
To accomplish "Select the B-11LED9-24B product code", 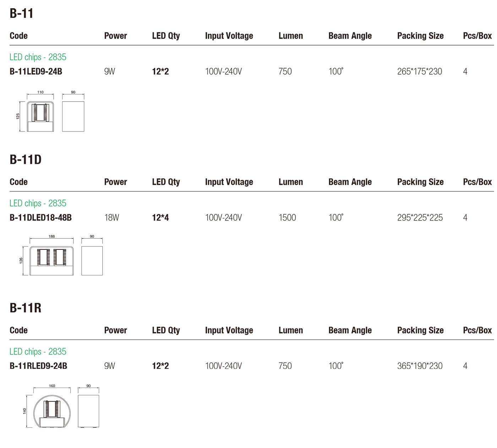I will pos(36,71).
